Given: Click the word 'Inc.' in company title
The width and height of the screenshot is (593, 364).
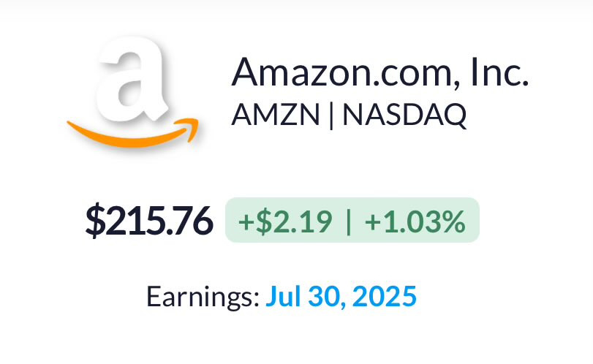Looking at the screenshot, I should 499,72.
